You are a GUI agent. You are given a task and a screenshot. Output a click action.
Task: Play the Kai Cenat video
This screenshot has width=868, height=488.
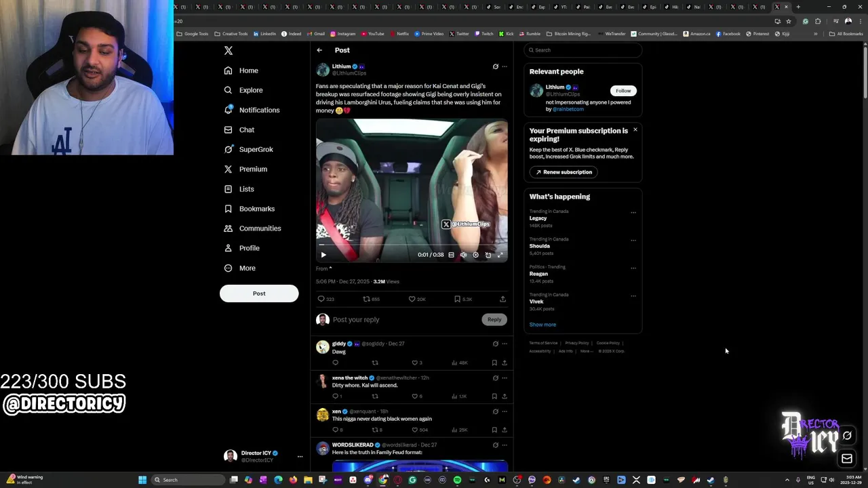click(x=323, y=255)
